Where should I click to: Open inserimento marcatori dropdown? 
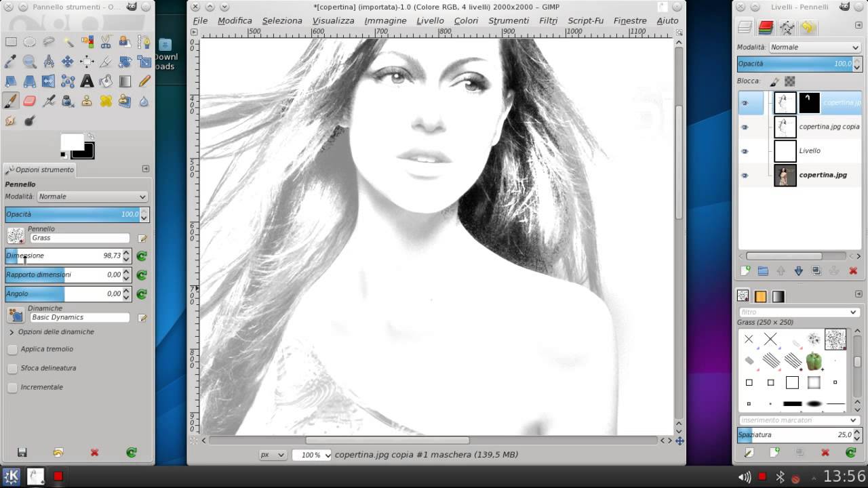pos(799,420)
